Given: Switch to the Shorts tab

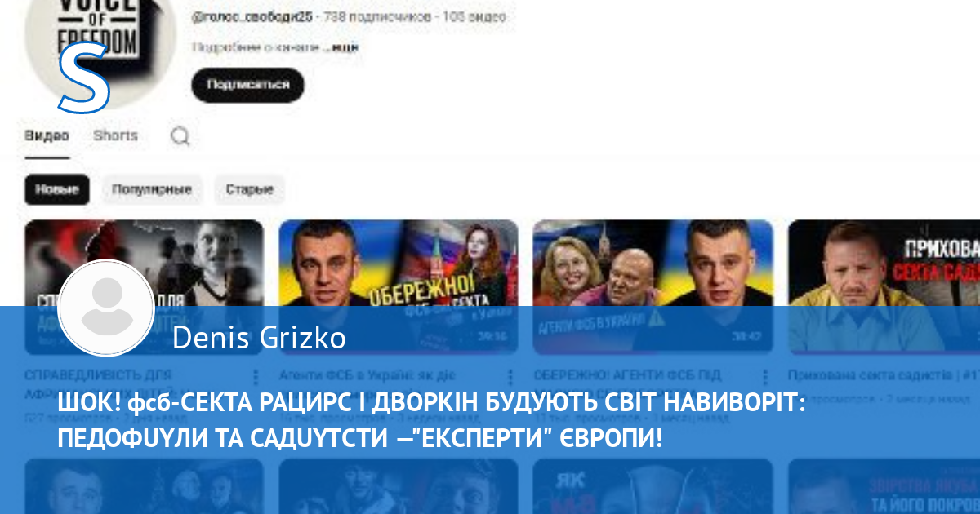Looking at the screenshot, I should tap(115, 136).
